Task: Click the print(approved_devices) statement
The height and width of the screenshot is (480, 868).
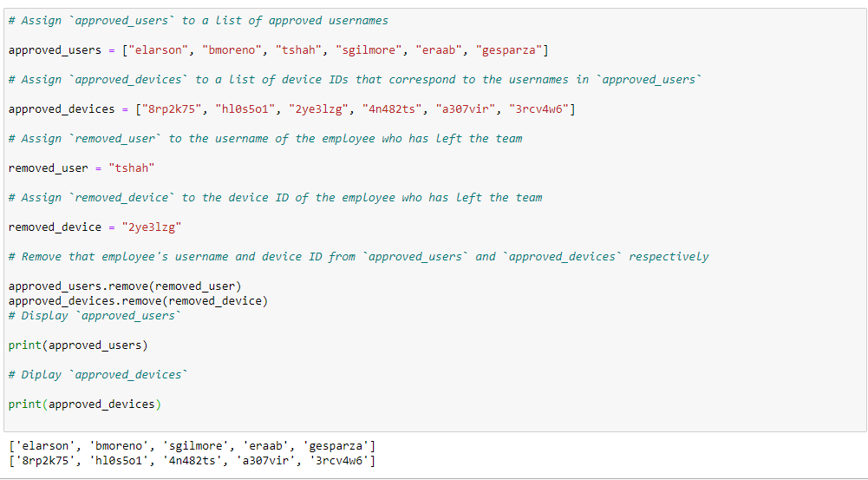Action: (x=85, y=404)
